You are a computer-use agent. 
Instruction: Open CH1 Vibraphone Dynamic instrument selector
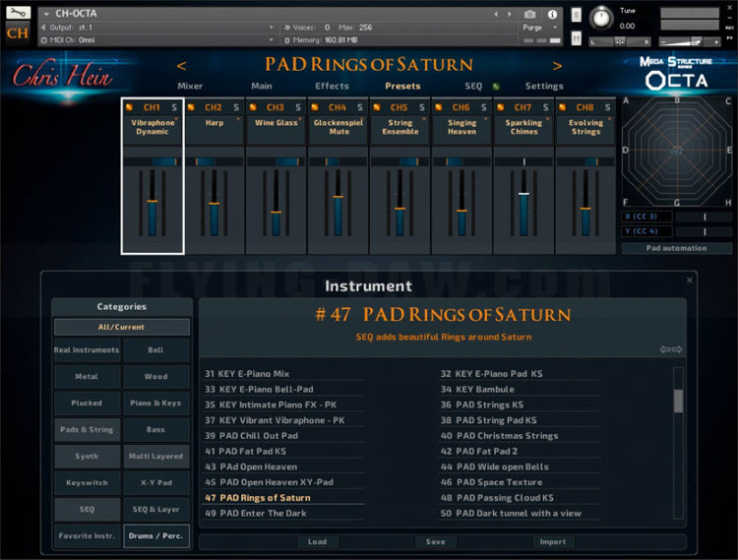click(153, 128)
